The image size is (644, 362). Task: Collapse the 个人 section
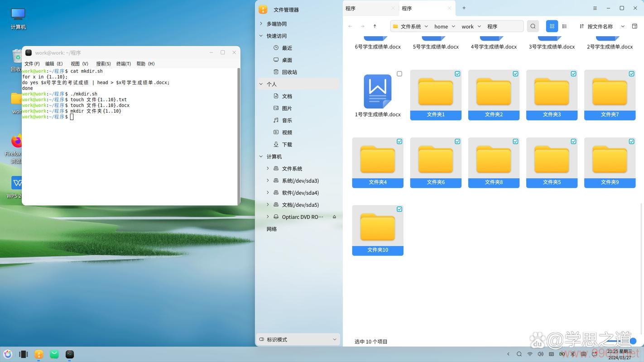click(261, 84)
